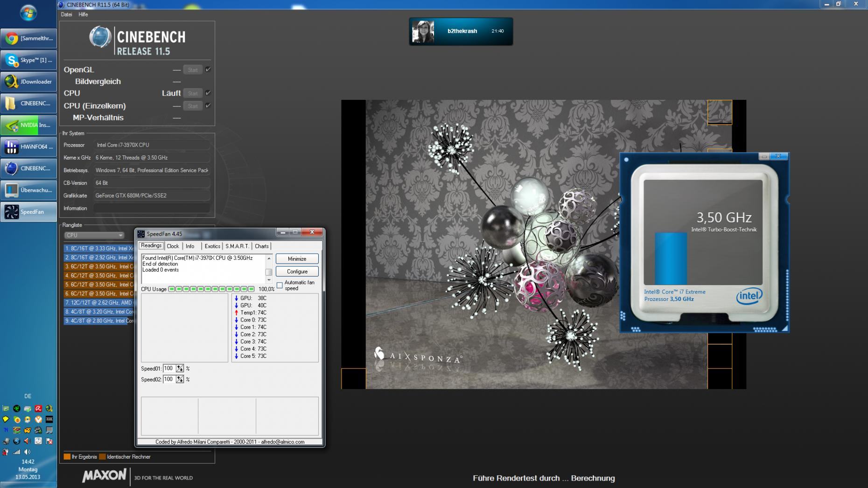The height and width of the screenshot is (488, 868).
Task: Click the SpeedFan taskbar item
Action: (x=28, y=212)
